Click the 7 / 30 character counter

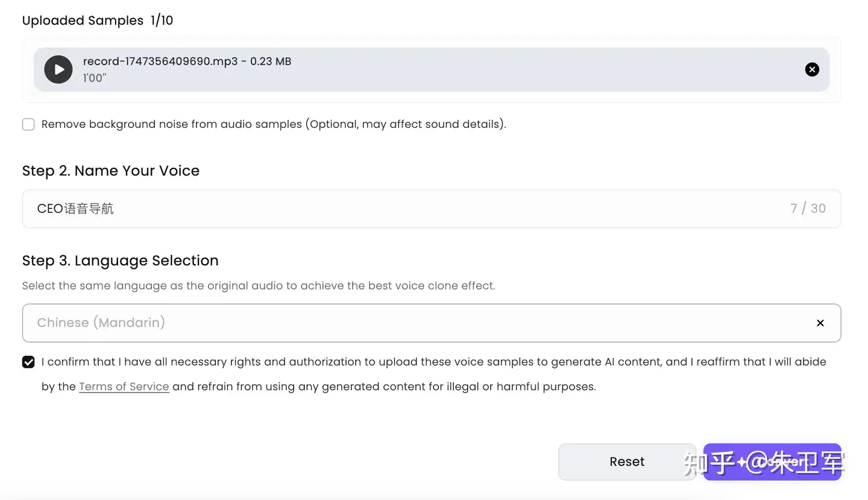(808, 209)
